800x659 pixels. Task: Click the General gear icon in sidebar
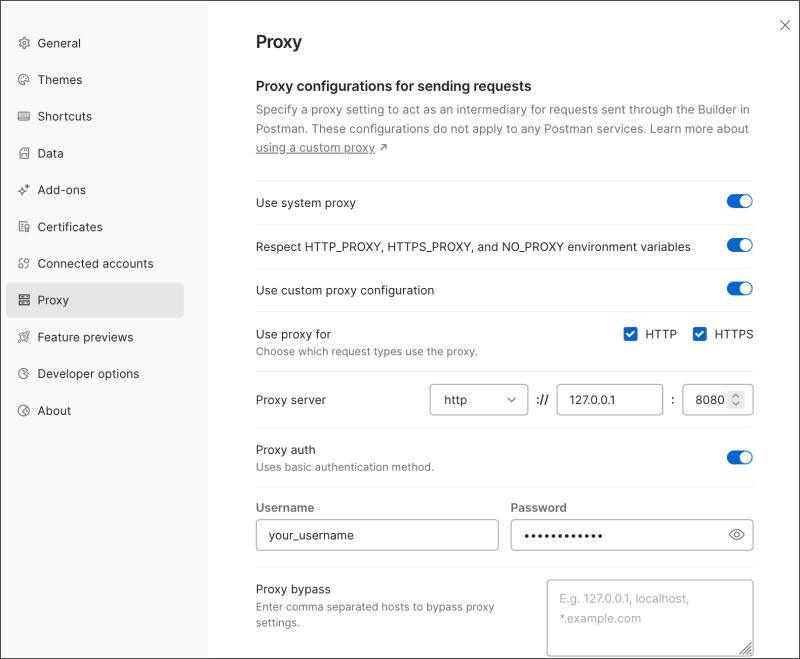click(x=24, y=43)
